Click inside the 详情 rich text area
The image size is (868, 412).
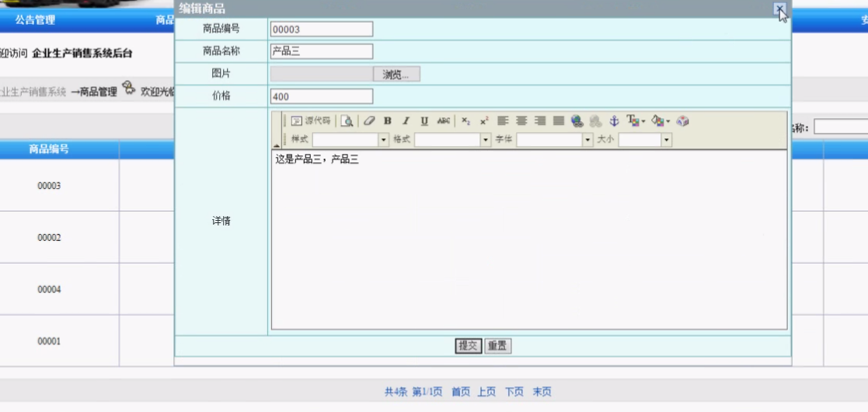529,239
